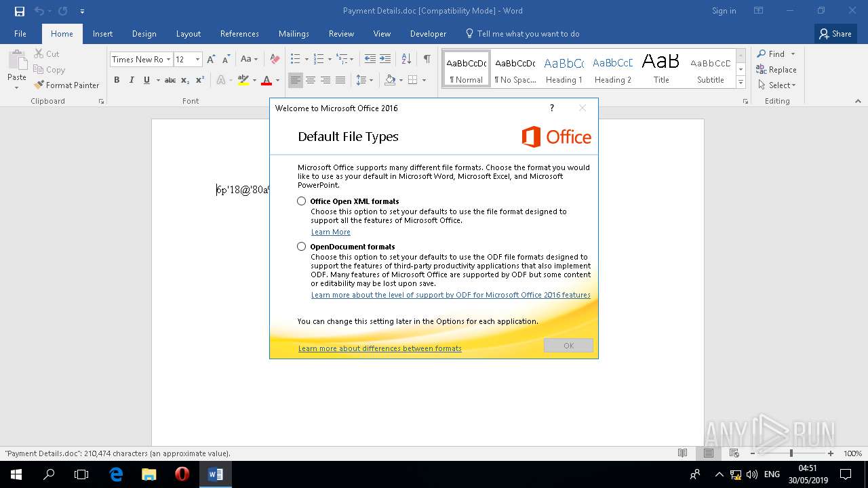868x488 pixels.
Task: Switch to the Design tab
Action: pyautogui.click(x=144, y=34)
